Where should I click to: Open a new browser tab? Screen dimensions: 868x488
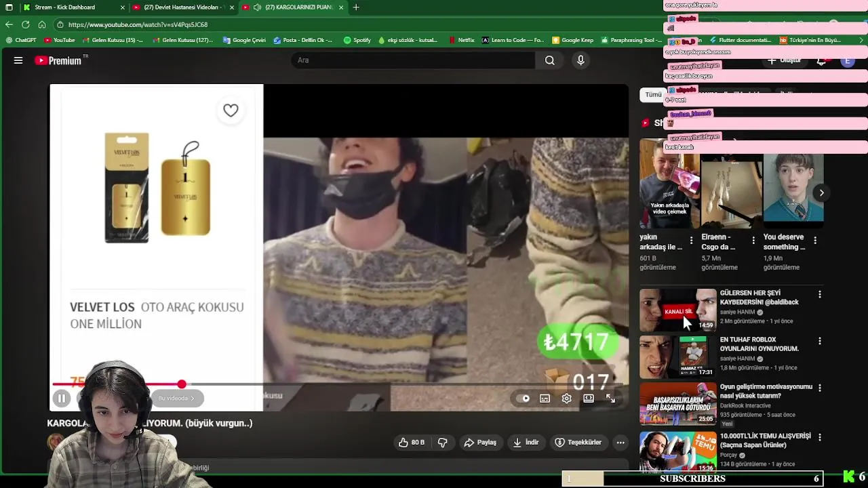click(x=356, y=7)
